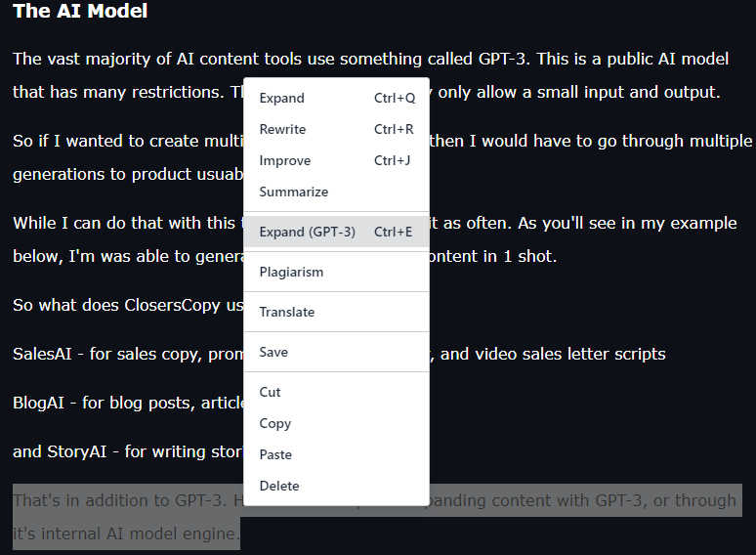
Task: Select the Summarize menu entry
Action: (336, 192)
